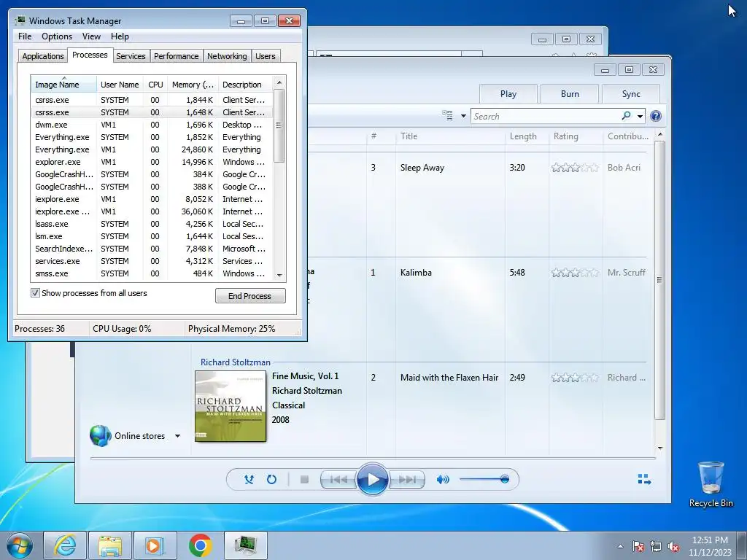Start playback with the round Play button
747x560 pixels.
coord(373,480)
